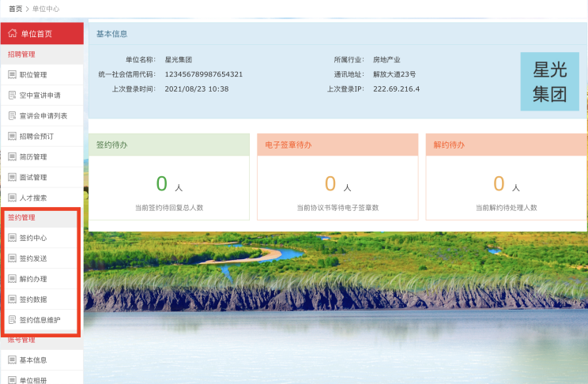This screenshot has width=588, height=384.
Task: Click the icon next to 简历管理
Action: click(12, 157)
